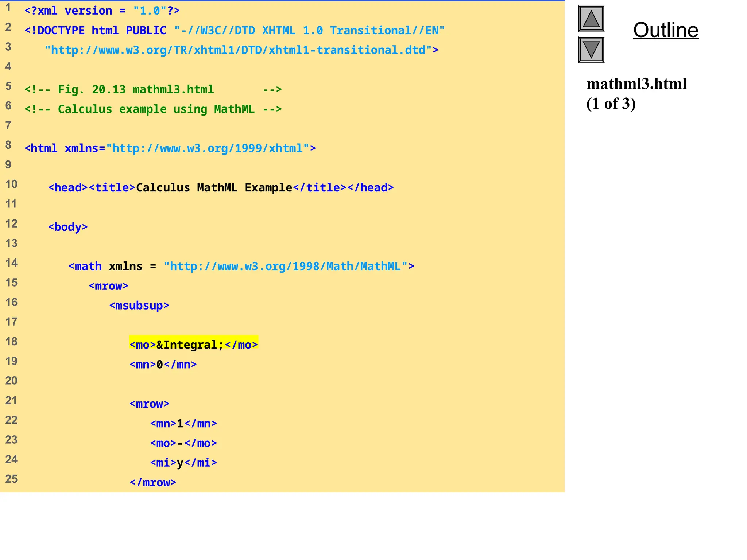The image size is (747, 560).
Task: Click the DOCTYPE html PUBLIC line
Action: pyautogui.click(x=235, y=30)
